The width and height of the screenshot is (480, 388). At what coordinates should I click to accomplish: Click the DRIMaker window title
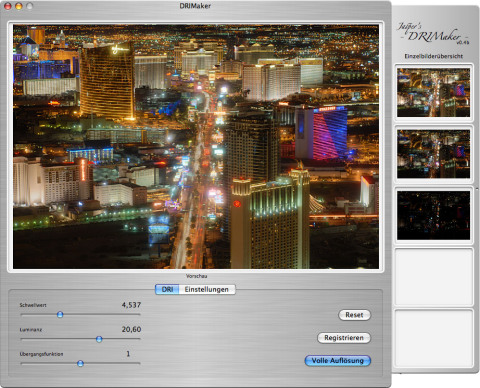tap(195, 6)
